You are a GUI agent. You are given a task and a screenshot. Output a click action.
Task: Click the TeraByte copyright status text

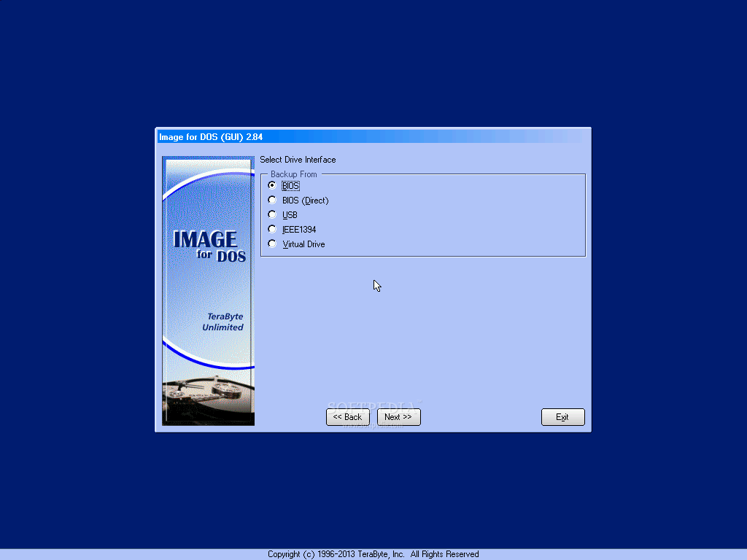pyautogui.click(x=373, y=554)
